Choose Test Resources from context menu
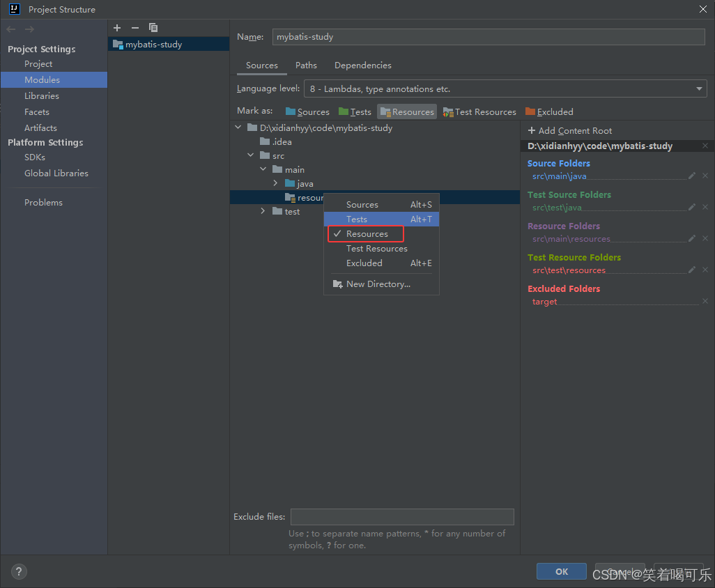The image size is (715, 588). [x=381, y=249]
